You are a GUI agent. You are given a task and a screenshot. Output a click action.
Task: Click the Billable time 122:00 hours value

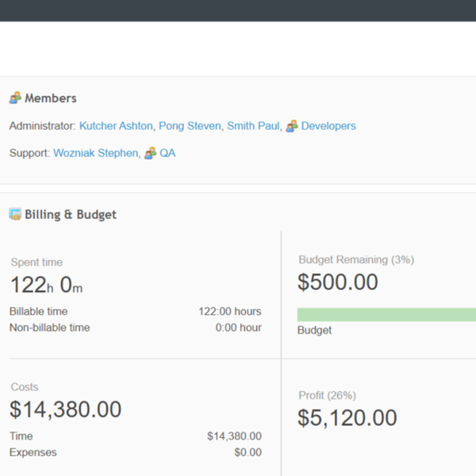(229, 312)
